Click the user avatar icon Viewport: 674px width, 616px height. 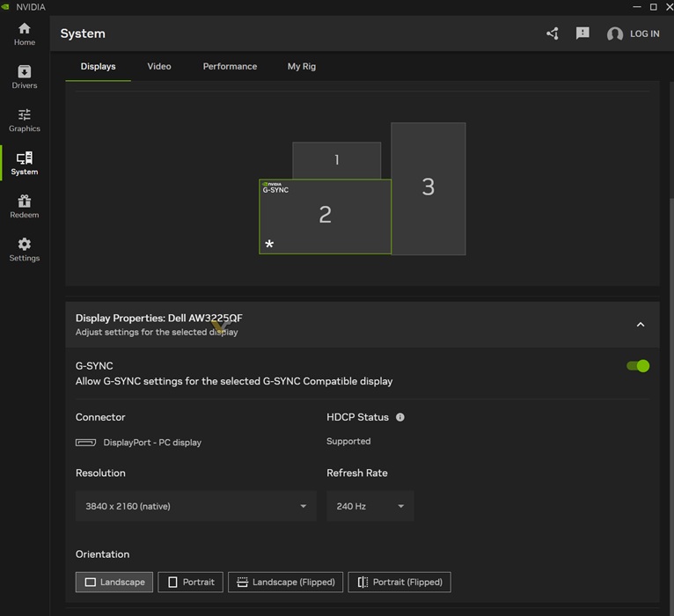(x=615, y=34)
